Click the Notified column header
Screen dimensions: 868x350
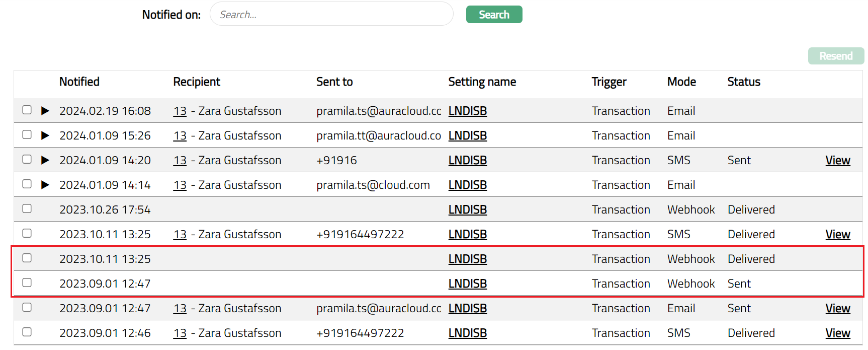tap(79, 82)
